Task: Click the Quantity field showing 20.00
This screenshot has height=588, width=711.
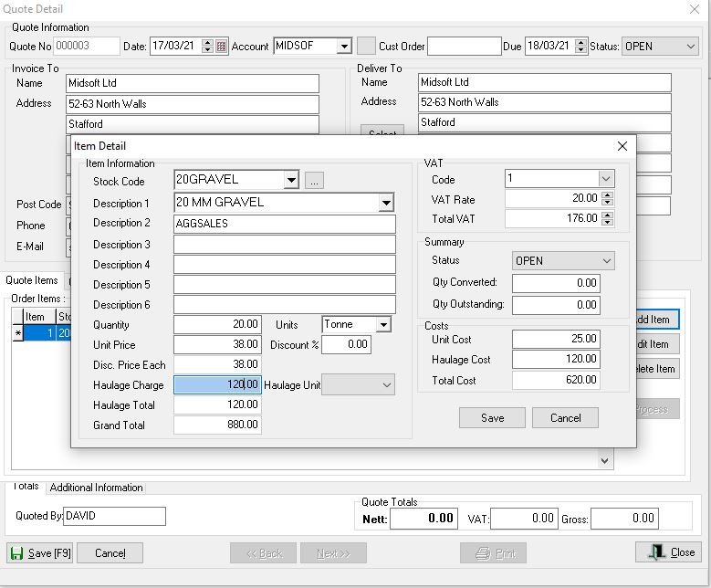Action: point(217,324)
